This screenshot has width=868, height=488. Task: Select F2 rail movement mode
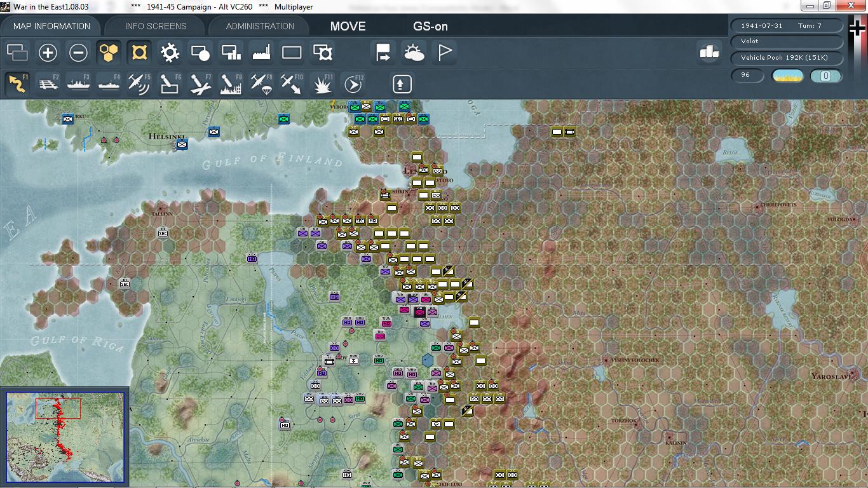coord(48,84)
